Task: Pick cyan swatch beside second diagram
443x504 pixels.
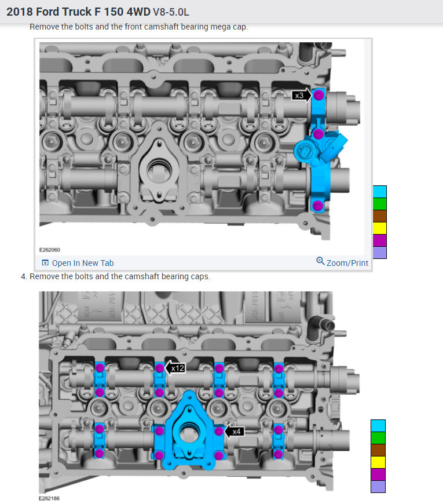Action: tap(378, 426)
